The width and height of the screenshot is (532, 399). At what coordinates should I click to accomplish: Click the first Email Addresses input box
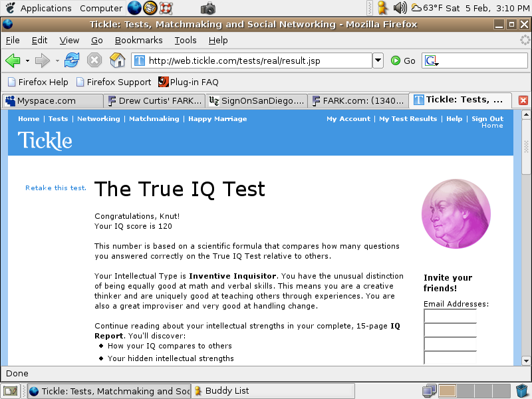tap(450, 317)
